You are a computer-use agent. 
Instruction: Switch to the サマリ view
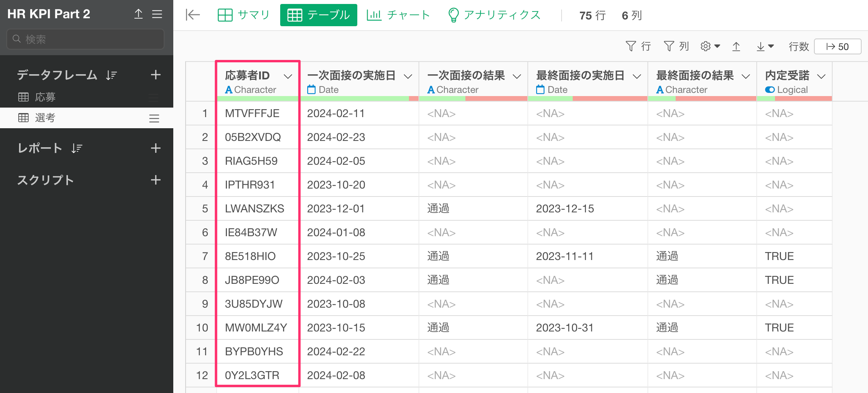tap(244, 15)
